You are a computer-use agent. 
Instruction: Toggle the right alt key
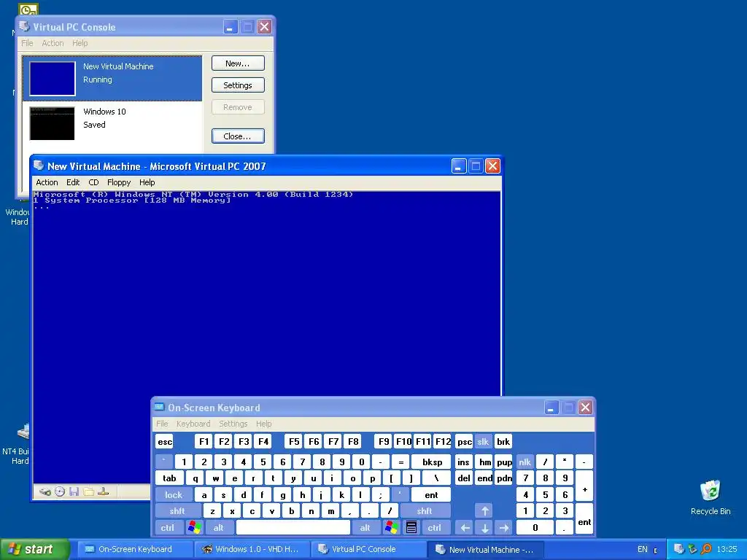pos(365,527)
